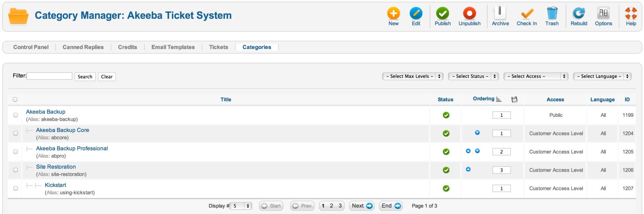Open the Kickstart category link
The height and width of the screenshot is (214, 644).
[56, 185]
